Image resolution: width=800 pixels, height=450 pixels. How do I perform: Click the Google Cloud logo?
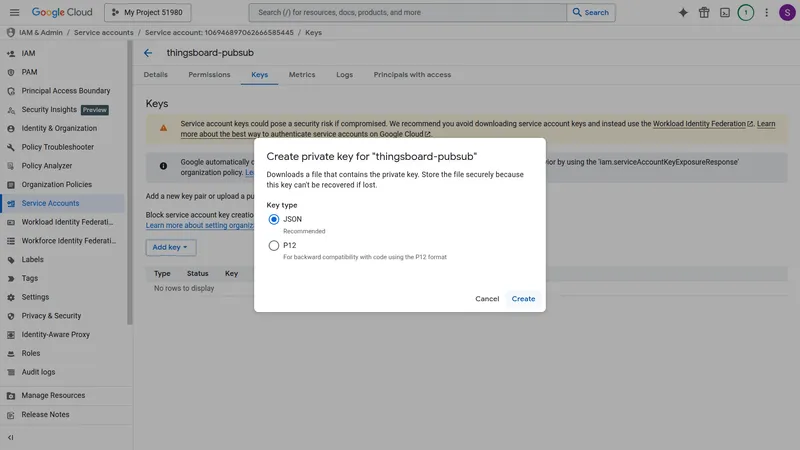click(x=62, y=12)
